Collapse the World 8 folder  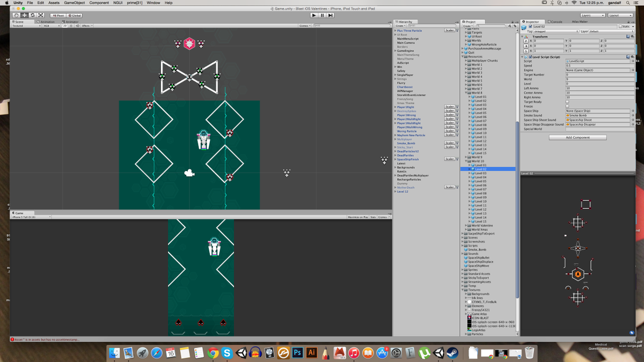click(x=466, y=93)
